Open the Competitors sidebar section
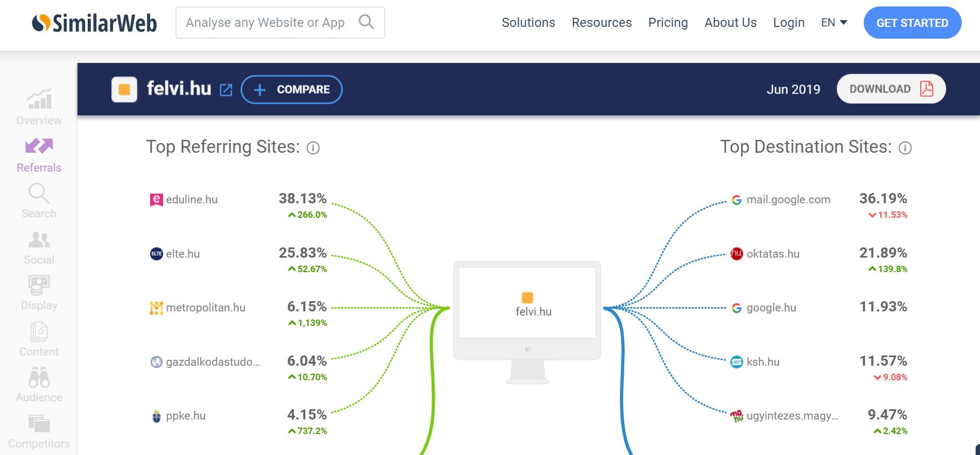 [x=39, y=431]
